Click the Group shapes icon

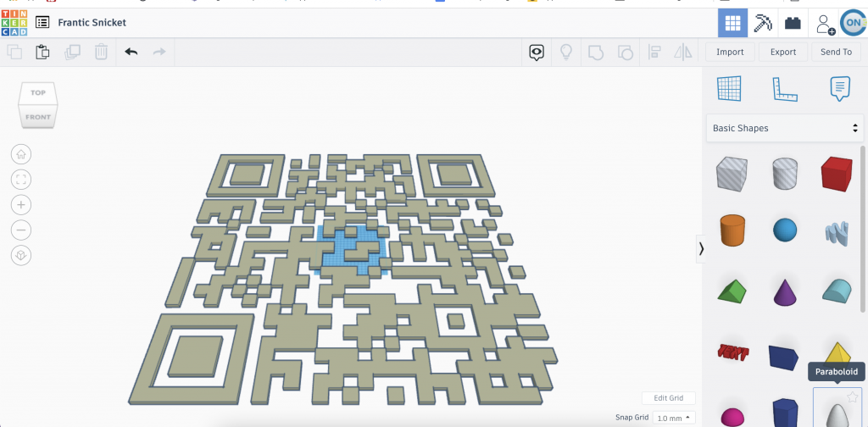point(596,52)
